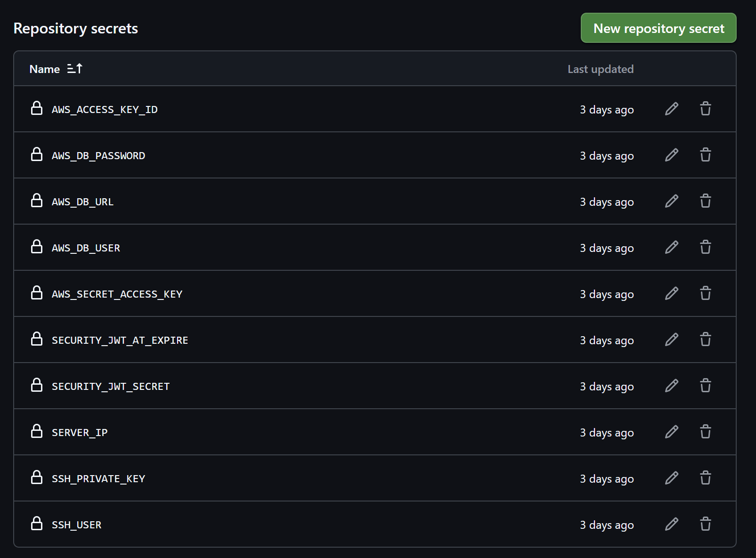Delete the SERVER_IP secret

point(705,432)
